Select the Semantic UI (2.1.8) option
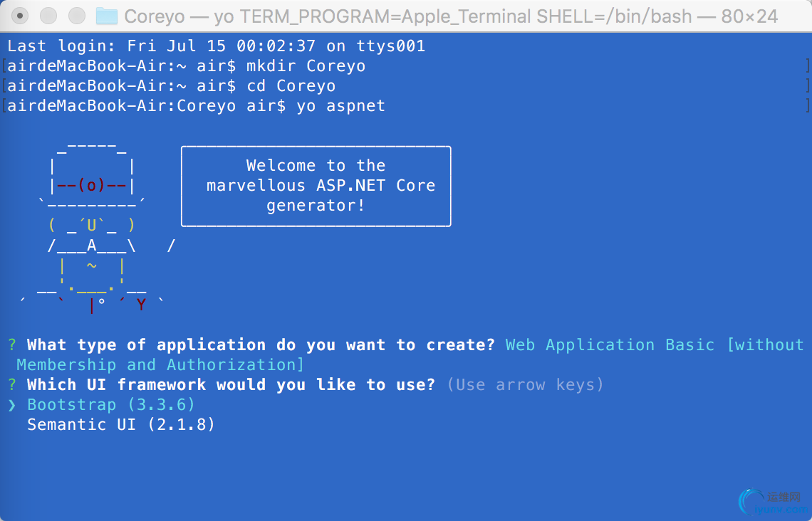Screen dimensions: 812x521 coord(121,425)
